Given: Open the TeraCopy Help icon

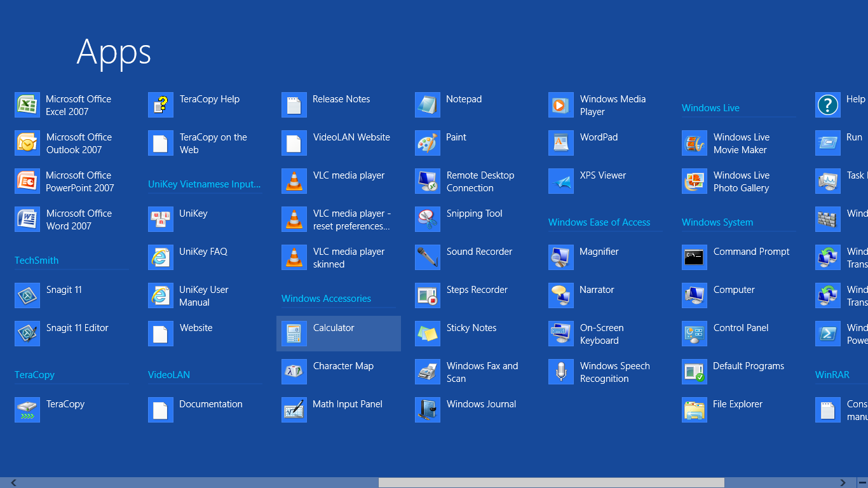Looking at the screenshot, I should click(x=161, y=105).
